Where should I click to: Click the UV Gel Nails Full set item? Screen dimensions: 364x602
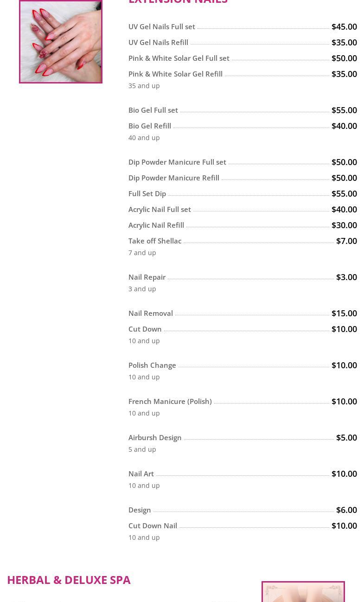click(162, 27)
